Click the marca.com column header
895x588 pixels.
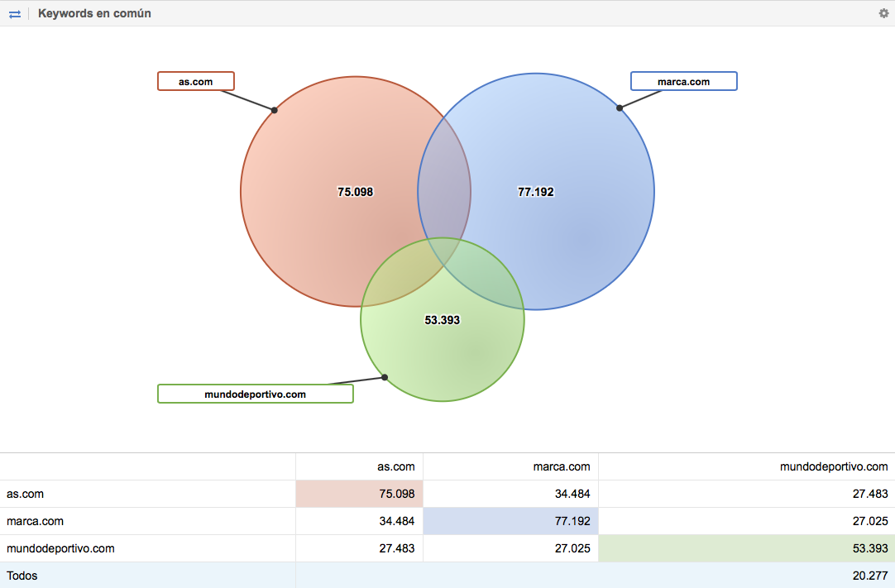tap(561, 466)
